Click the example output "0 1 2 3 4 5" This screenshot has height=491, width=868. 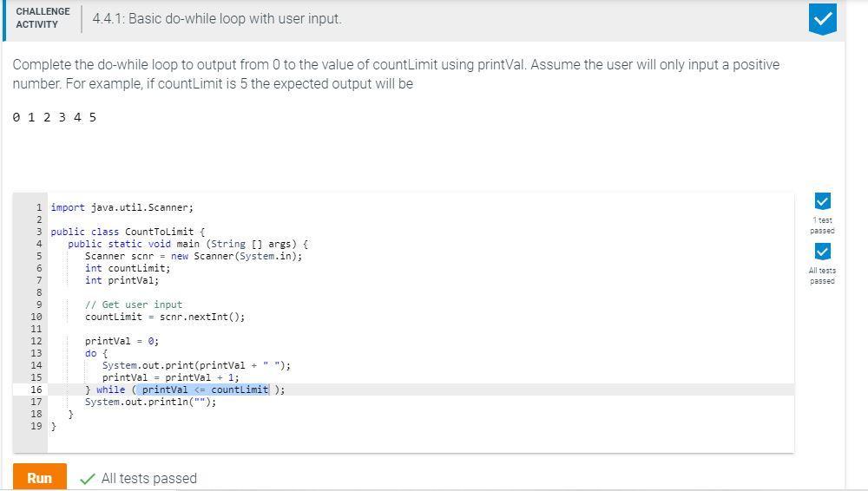[55, 117]
